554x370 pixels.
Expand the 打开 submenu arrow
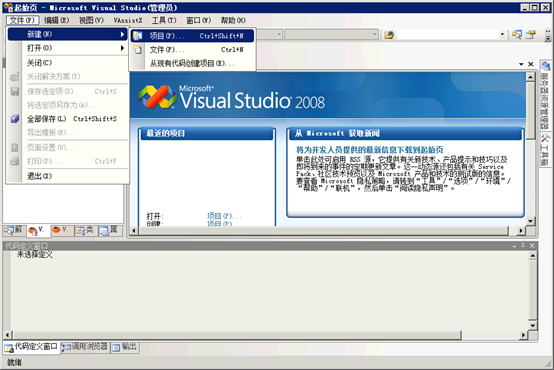tap(122, 48)
